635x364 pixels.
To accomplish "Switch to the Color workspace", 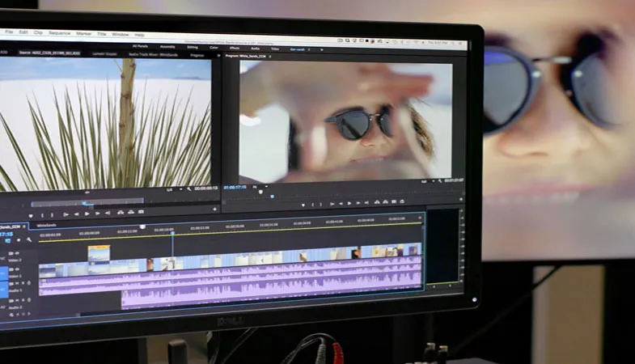I will pyautogui.click(x=214, y=47).
